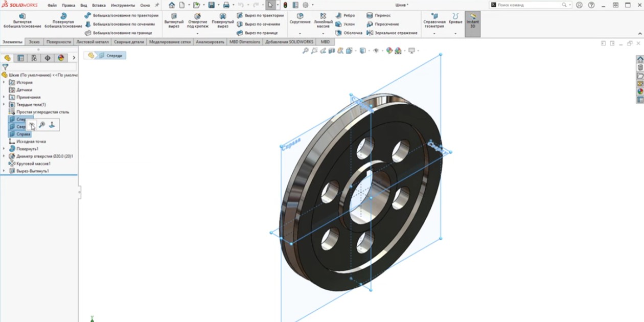
Task: Select the Круговой массив1 feature
Action: click(x=33, y=164)
